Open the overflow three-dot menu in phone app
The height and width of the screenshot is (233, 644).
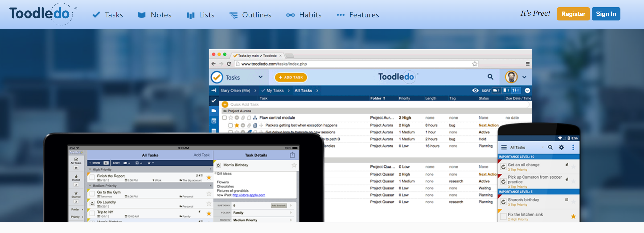[573, 147]
